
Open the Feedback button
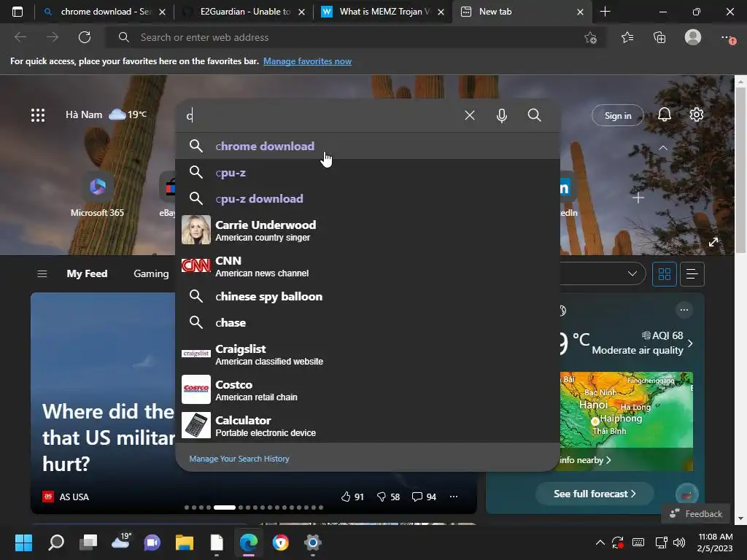point(695,514)
